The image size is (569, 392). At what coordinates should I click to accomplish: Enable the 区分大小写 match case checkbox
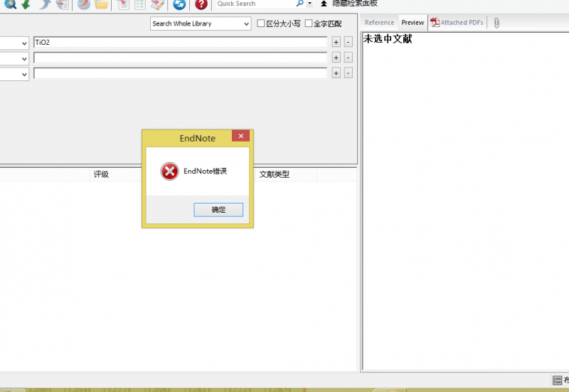(x=260, y=23)
